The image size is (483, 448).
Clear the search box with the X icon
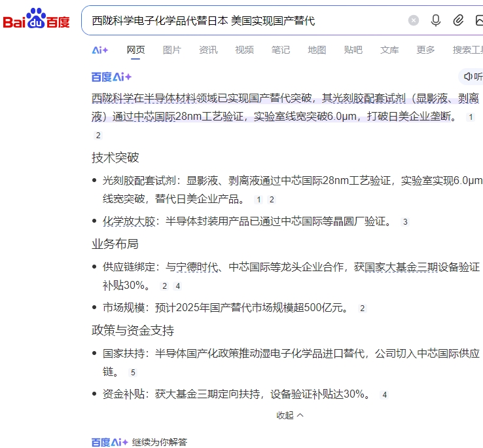pos(414,21)
